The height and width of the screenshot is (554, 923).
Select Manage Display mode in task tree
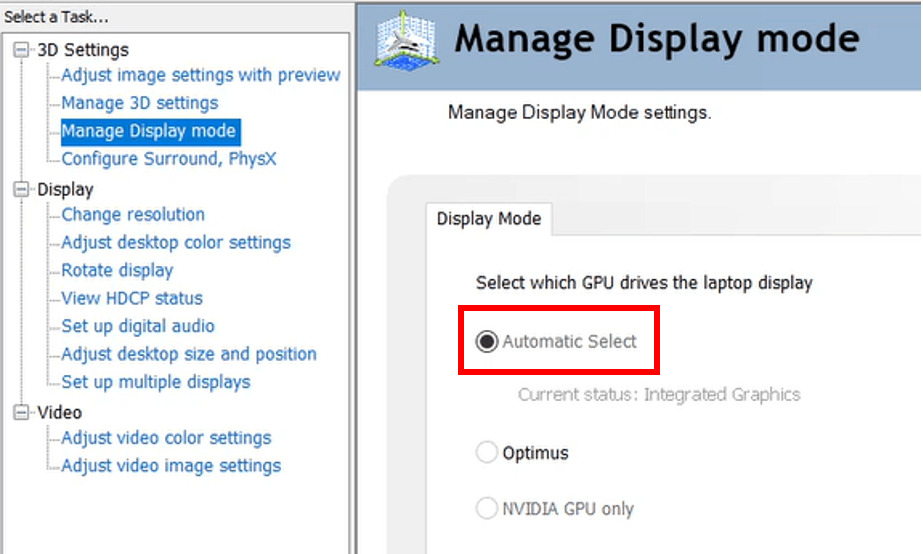point(148,131)
